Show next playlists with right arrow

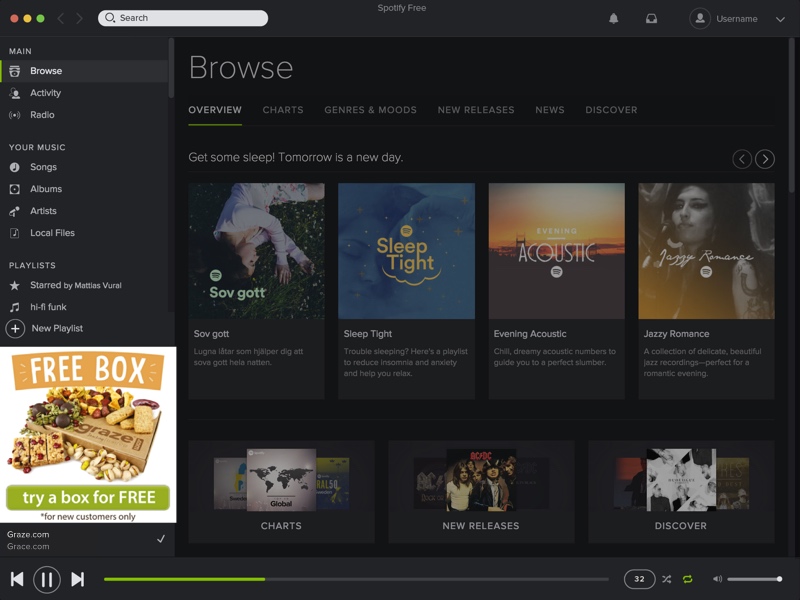(x=765, y=159)
